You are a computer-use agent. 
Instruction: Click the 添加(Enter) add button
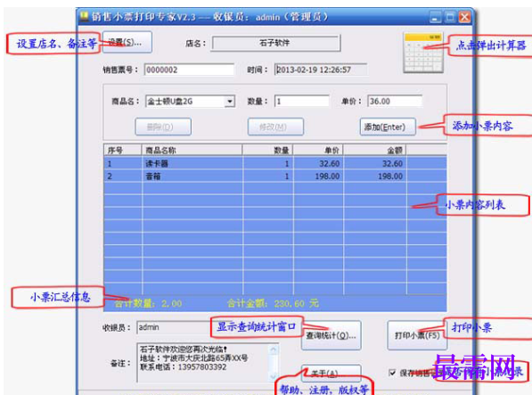tap(388, 127)
